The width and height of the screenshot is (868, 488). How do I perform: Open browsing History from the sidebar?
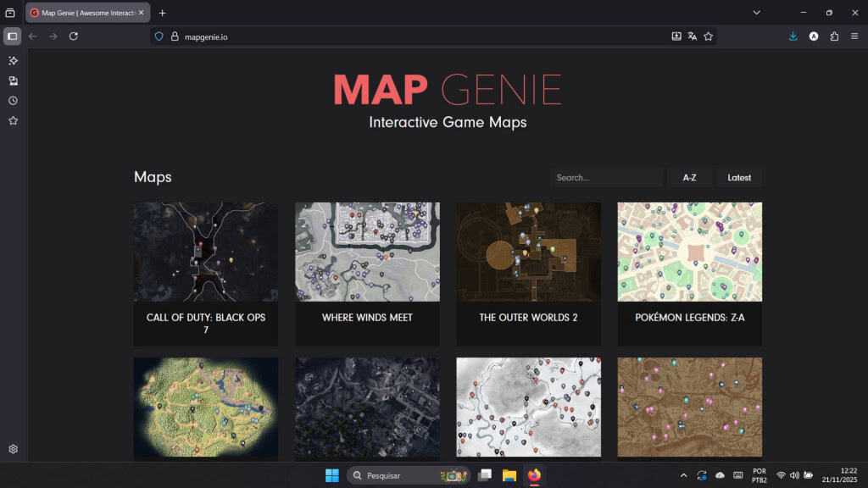13,101
